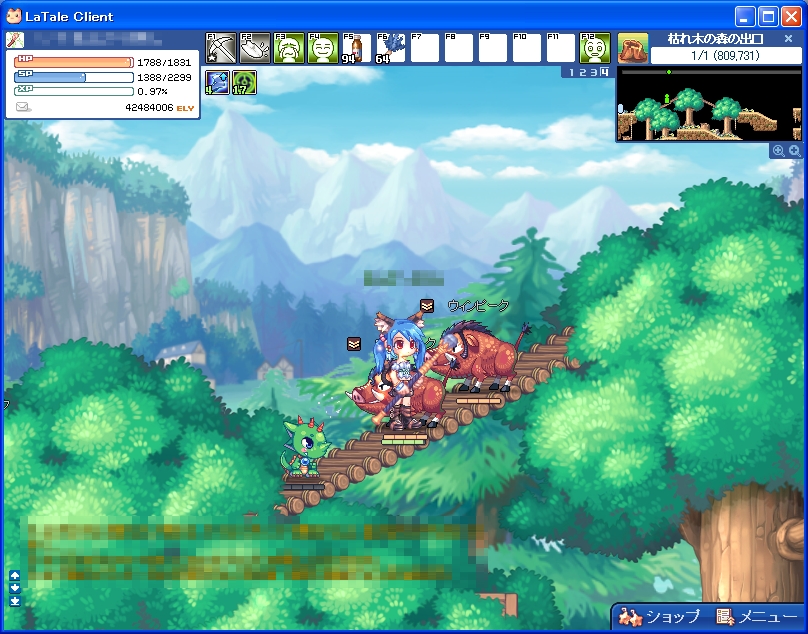Switch to hotkey bar page 3
The height and width of the screenshot is (634, 808).
point(594,72)
